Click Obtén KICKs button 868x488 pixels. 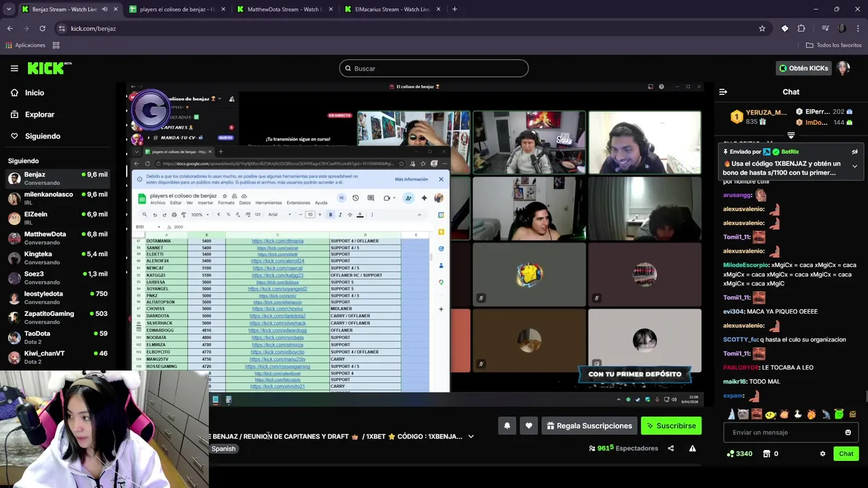click(x=804, y=68)
